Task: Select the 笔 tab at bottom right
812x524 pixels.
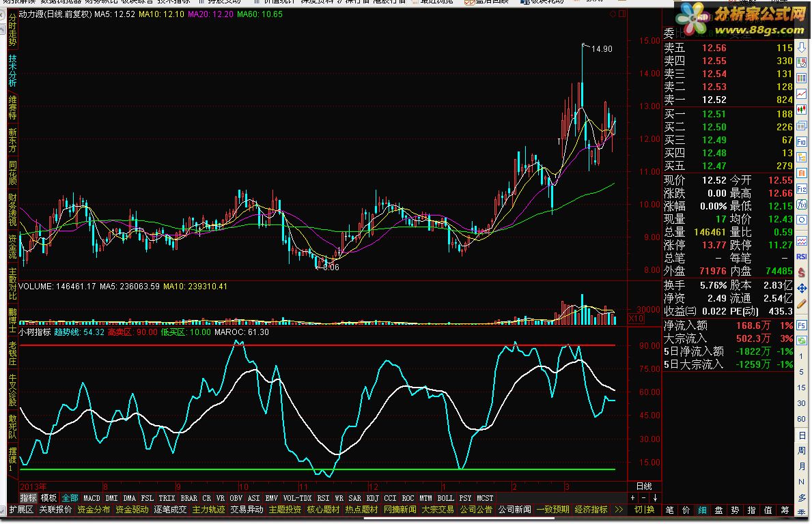Action: [x=669, y=510]
